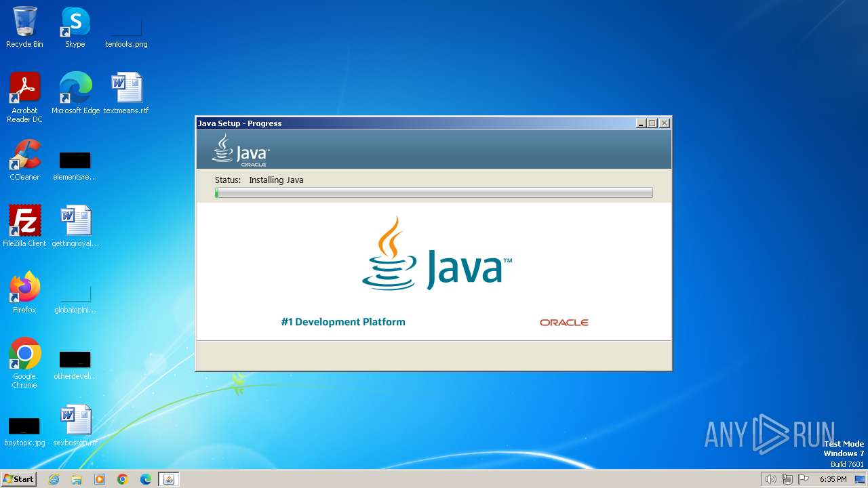868x488 pixels.
Task: Click the 6:35 PM system clock
Action: (x=833, y=479)
